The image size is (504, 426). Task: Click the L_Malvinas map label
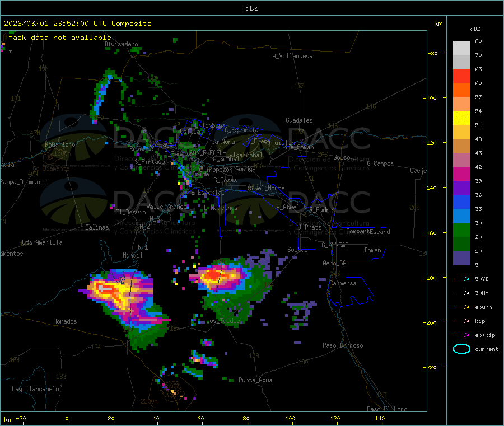click(221, 208)
